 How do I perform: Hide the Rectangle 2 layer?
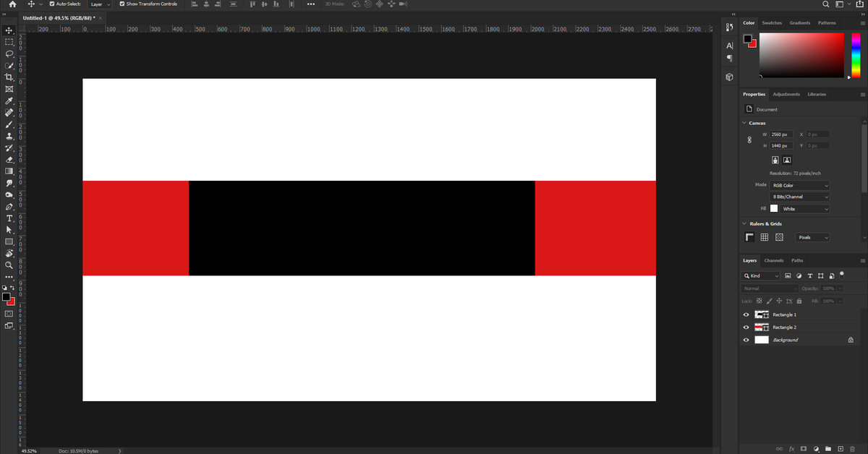pos(746,327)
